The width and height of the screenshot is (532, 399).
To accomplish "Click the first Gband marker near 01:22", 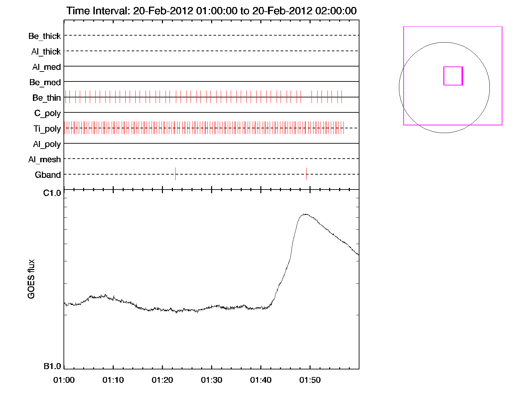I will coord(175,174).
